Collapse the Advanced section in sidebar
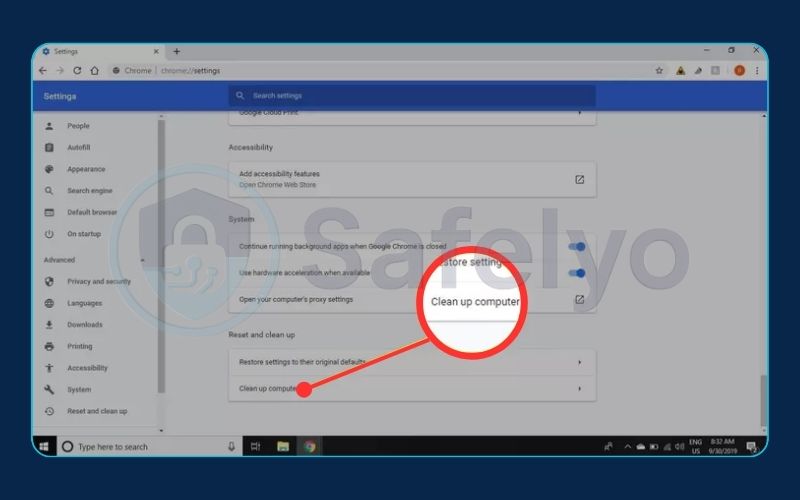 pos(141,260)
